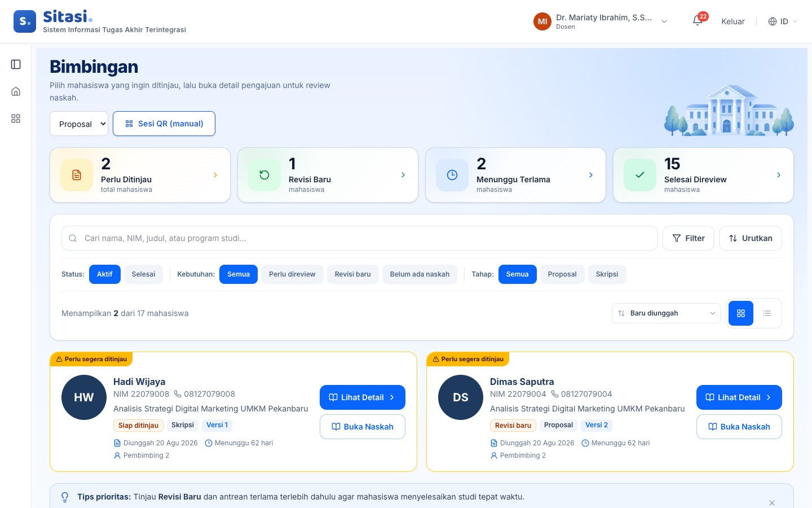Image resolution: width=812 pixels, height=508 pixels.
Task: Filter Tahap by Skripsi chip
Action: pyautogui.click(x=607, y=274)
